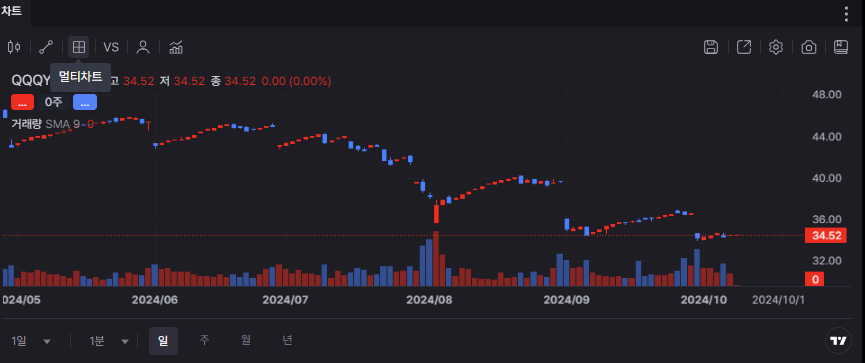
Task: Click the VS compare button
Action: click(111, 47)
